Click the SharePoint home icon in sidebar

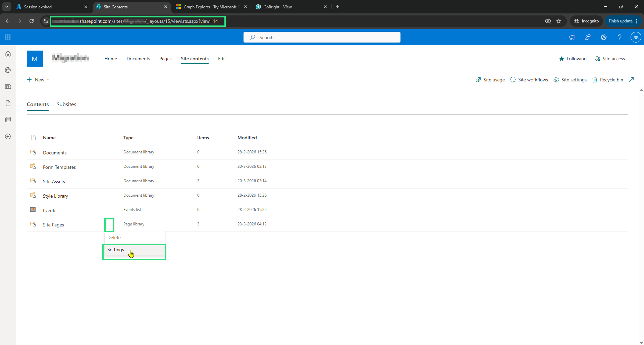8,54
